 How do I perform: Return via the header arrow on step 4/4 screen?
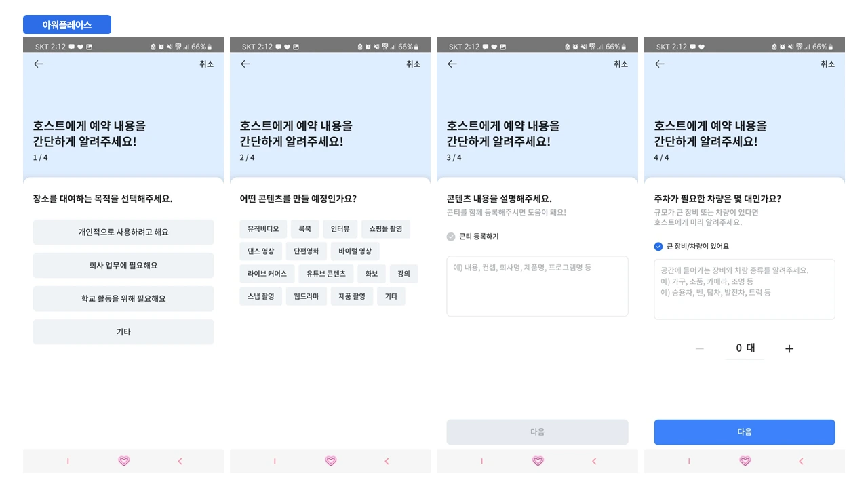point(659,64)
